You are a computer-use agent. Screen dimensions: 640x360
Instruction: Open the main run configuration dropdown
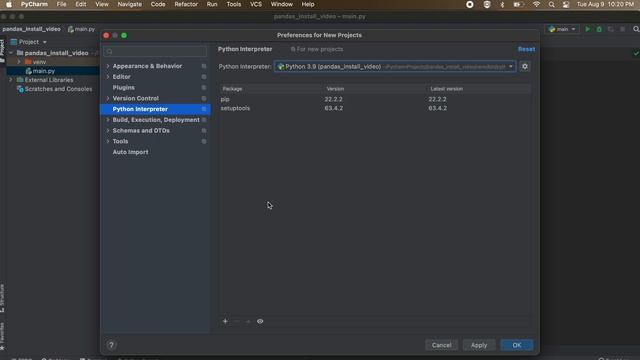tap(562, 29)
